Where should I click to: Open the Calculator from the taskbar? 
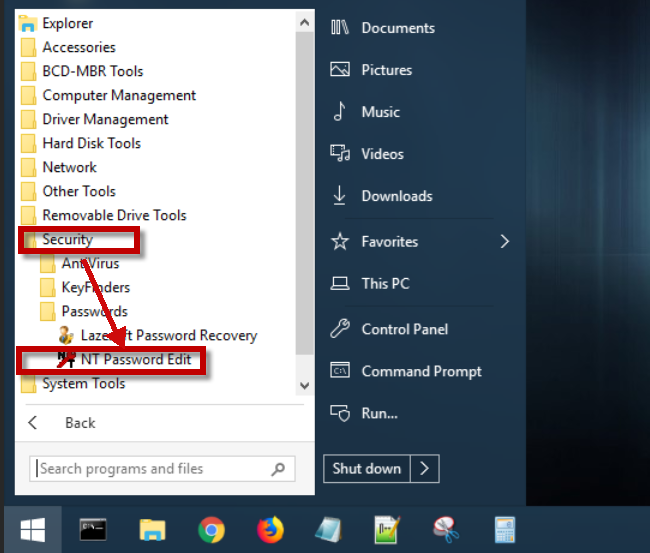coord(505,529)
